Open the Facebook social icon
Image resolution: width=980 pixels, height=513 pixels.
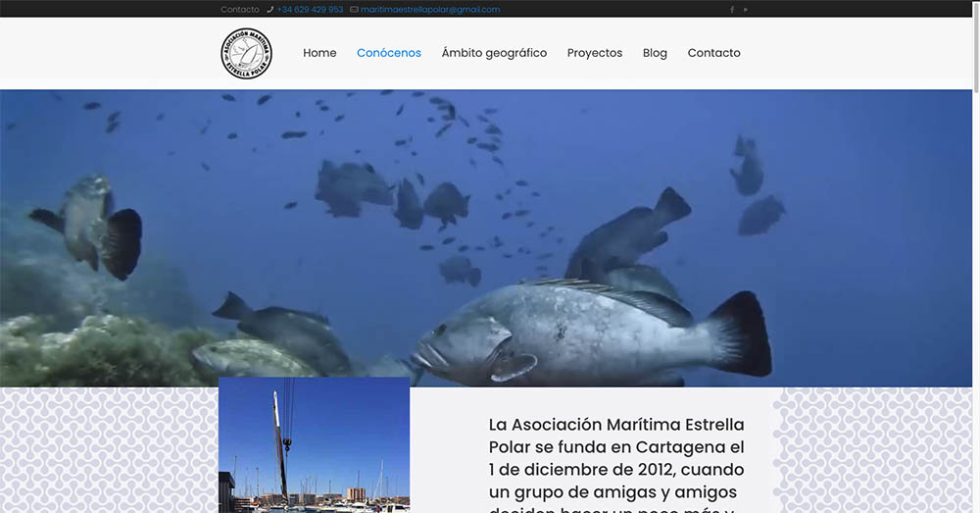coord(731,10)
